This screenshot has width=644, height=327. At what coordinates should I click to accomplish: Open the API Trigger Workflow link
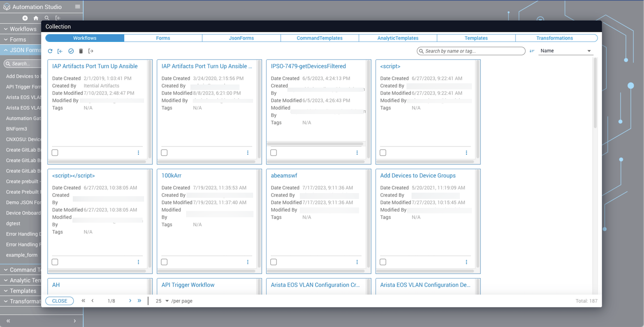click(188, 285)
